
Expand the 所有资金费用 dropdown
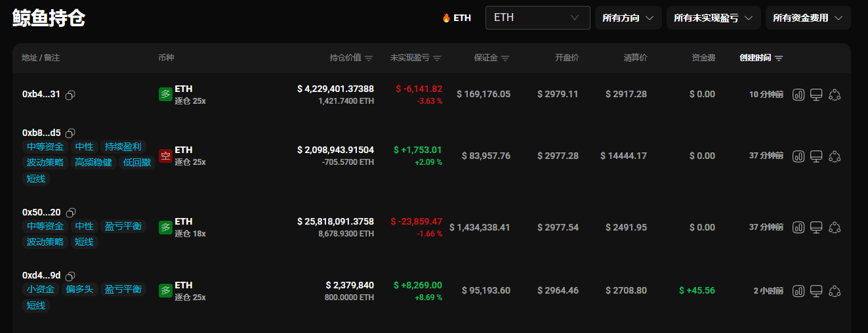(808, 18)
